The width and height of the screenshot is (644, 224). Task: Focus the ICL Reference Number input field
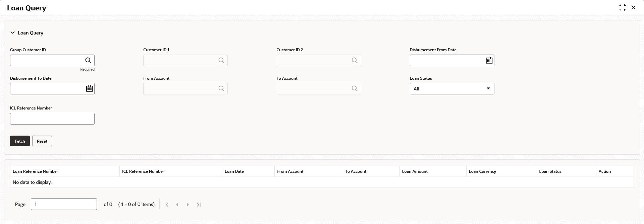(x=52, y=119)
